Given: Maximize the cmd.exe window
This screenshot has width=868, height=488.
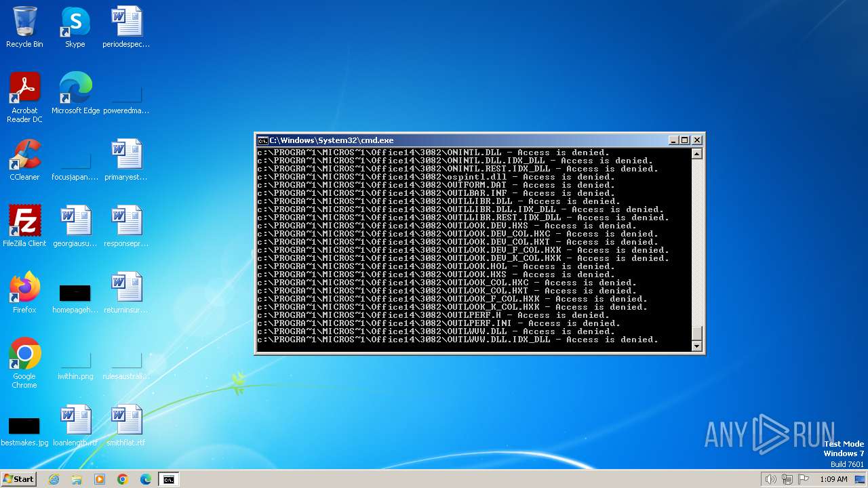Looking at the screenshot, I should pos(685,140).
